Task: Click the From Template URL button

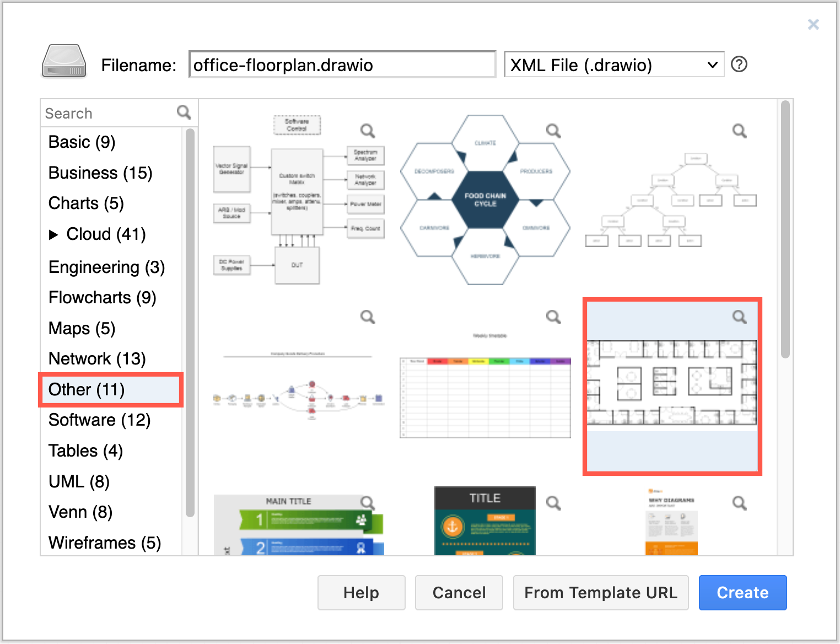Action: point(601,593)
